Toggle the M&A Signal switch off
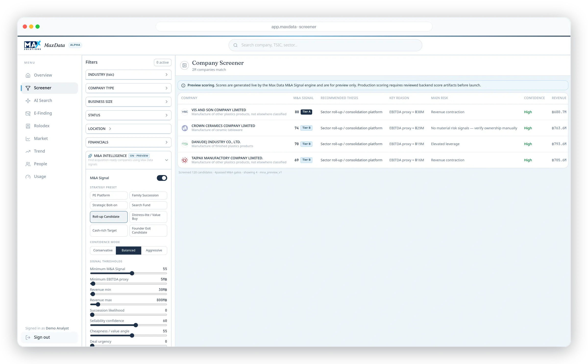Image resolution: width=588 pixels, height=364 pixels. 162,178
